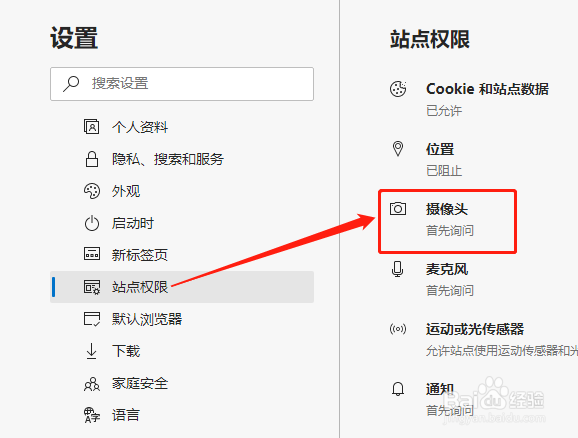The width and height of the screenshot is (578, 438).
Task: Click the 个人资料 profile icon
Action: 91,127
